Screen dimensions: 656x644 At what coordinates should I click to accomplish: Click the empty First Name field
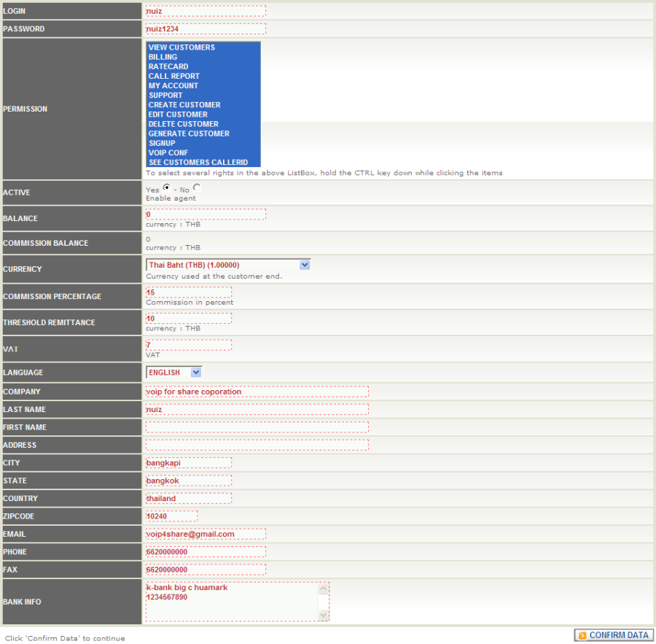click(x=257, y=427)
